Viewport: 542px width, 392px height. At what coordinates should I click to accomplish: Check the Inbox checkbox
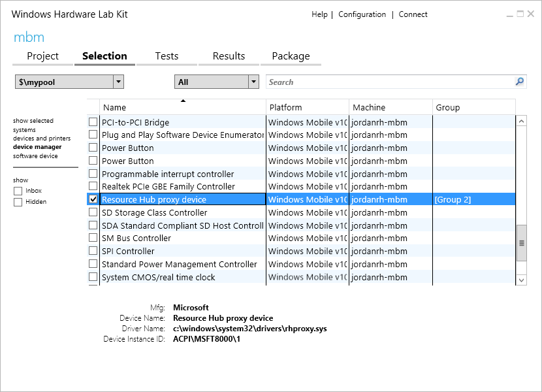(18, 191)
